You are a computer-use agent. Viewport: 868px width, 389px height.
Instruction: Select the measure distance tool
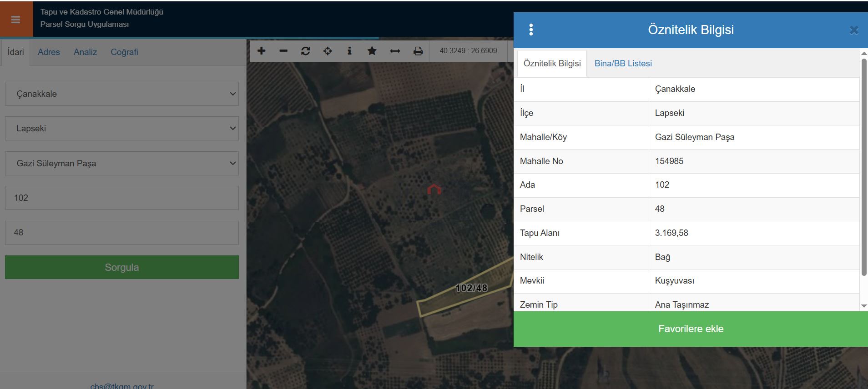395,51
